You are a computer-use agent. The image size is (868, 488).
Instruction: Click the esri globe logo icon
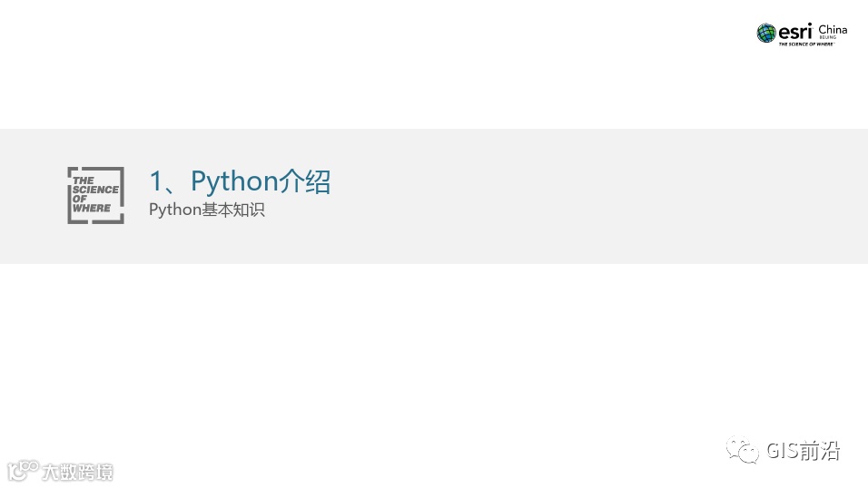point(766,34)
